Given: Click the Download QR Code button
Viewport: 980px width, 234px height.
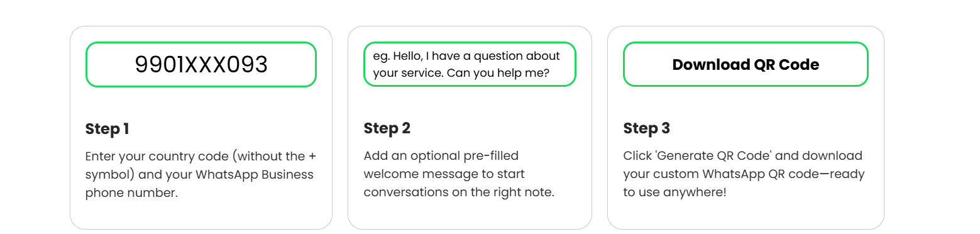Looking at the screenshot, I should pos(746,64).
